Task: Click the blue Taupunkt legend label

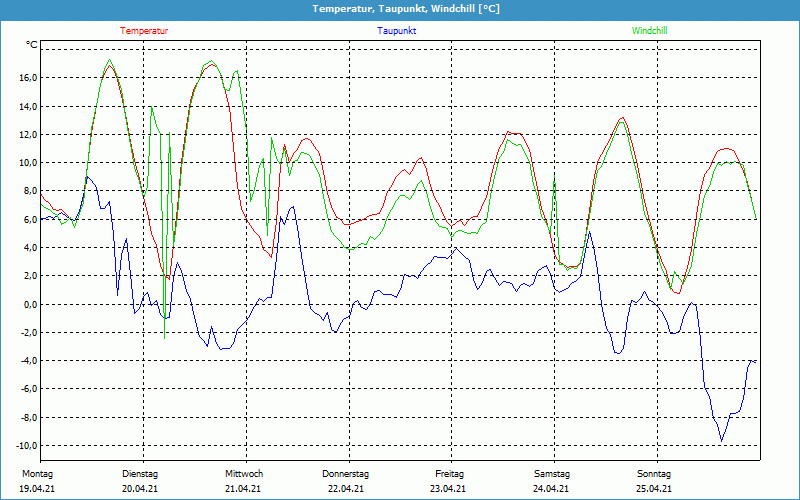Action: [x=396, y=31]
